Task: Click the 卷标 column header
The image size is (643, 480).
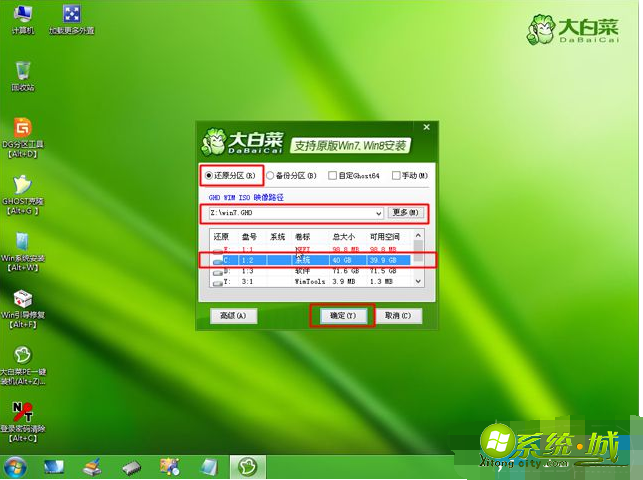Action: [303, 237]
